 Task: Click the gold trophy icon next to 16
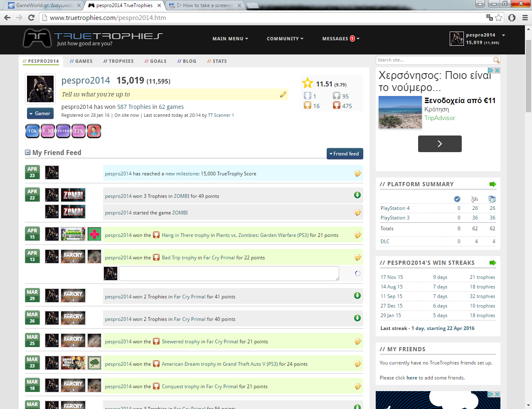point(308,106)
